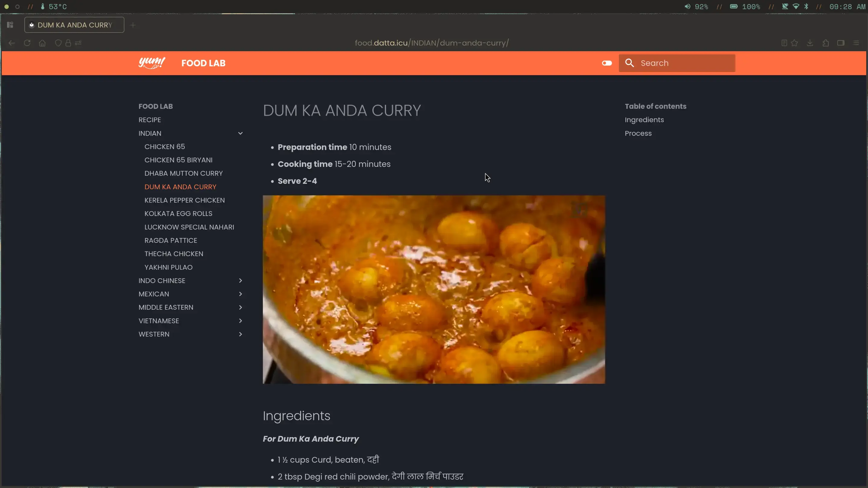Go to browser home icon
This screenshot has width=868, height=488.
[x=42, y=43]
